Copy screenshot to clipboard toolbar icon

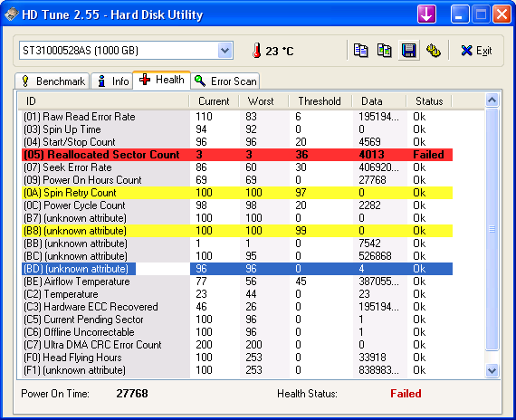[x=385, y=51]
